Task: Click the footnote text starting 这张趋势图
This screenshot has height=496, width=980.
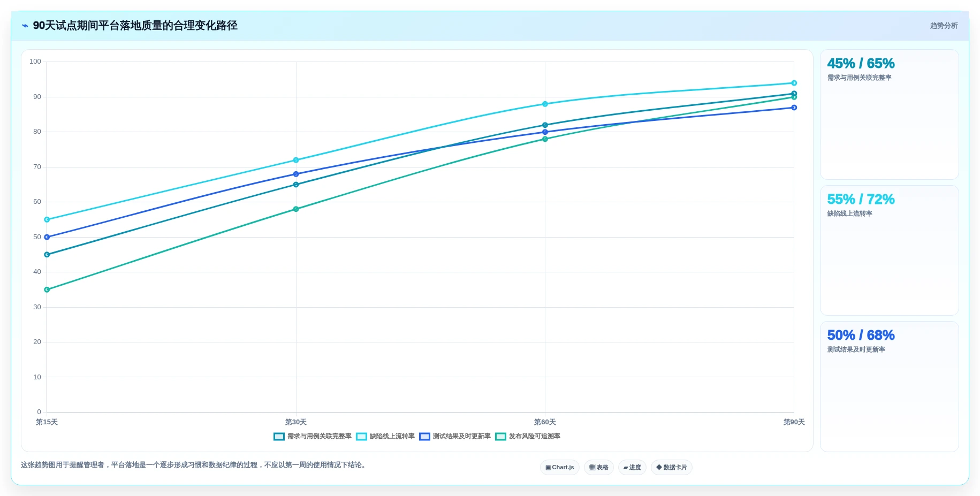Action: (x=195, y=465)
